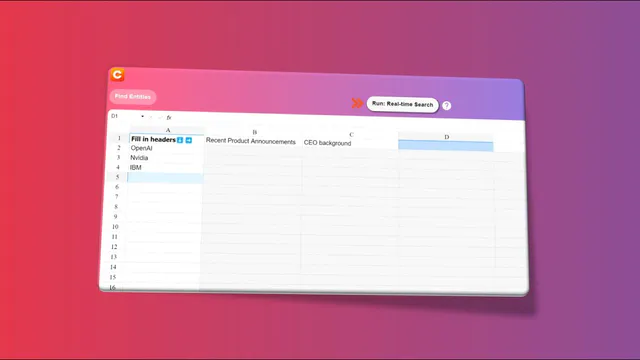Click the right arrow icon in Fill in headers
Viewport: 640px width, 360px height.
(189, 140)
